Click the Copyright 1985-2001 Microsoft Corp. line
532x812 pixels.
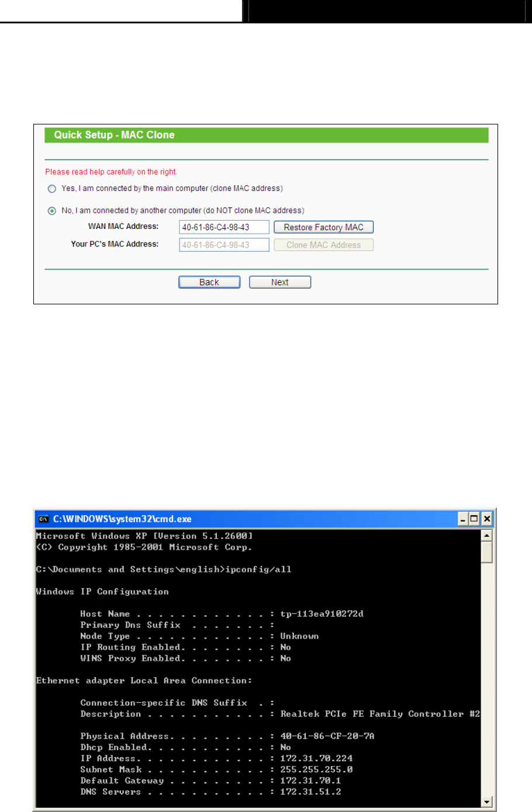pyautogui.click(x=144, y=547)
